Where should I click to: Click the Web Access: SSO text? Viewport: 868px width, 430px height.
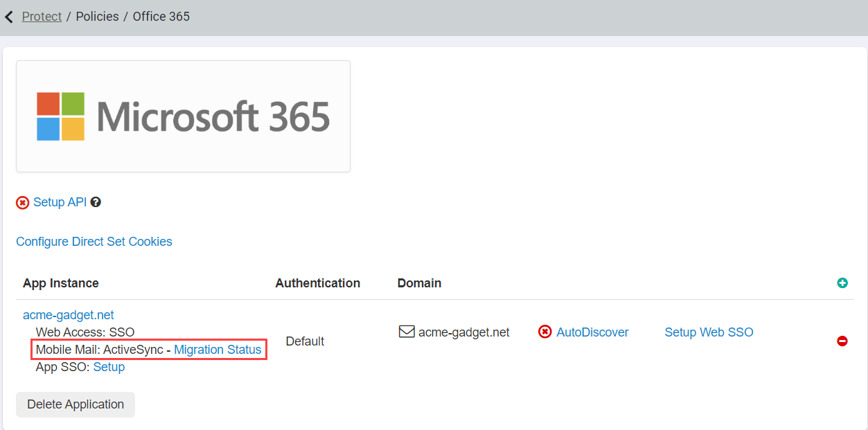85,332
